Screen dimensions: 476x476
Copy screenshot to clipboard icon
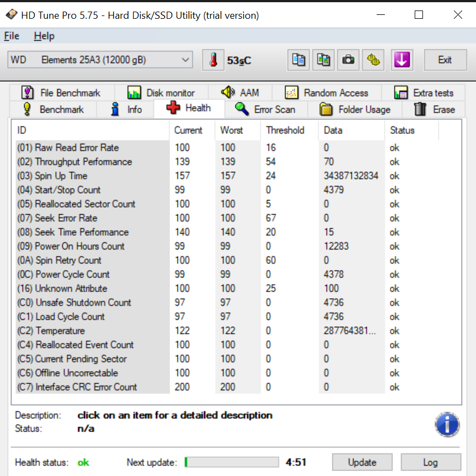(324, 60)
